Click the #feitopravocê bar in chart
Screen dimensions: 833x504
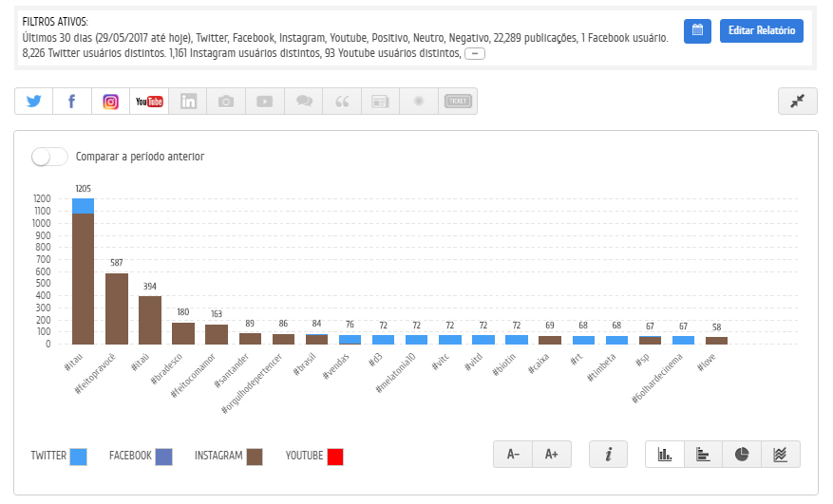(x=117, y=308)
